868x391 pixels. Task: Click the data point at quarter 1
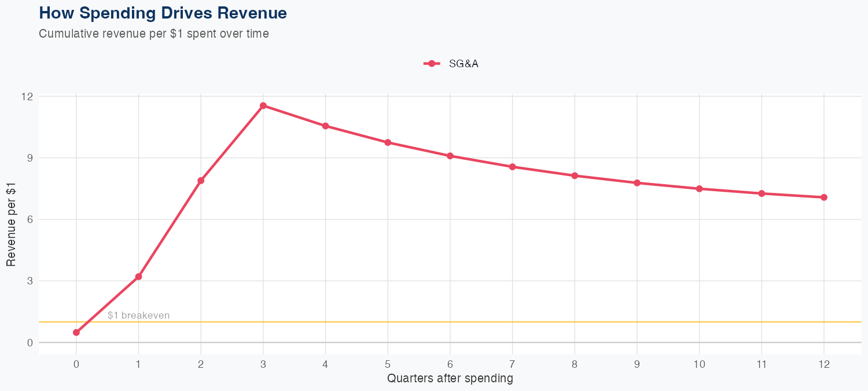click(138, 277)
